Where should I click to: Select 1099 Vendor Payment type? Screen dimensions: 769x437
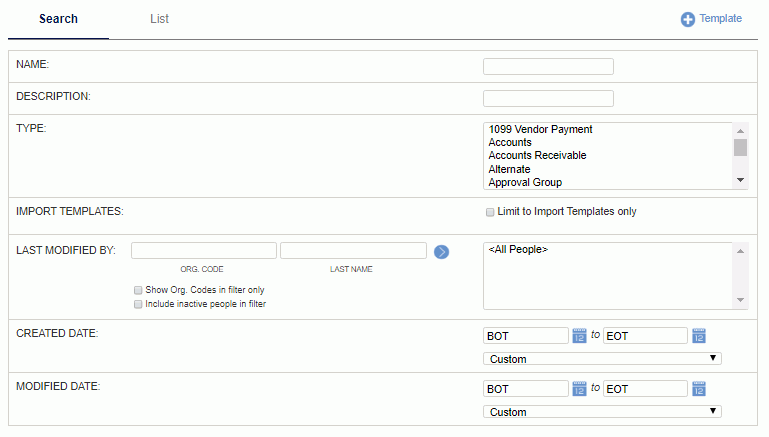[x=540, y=129]
